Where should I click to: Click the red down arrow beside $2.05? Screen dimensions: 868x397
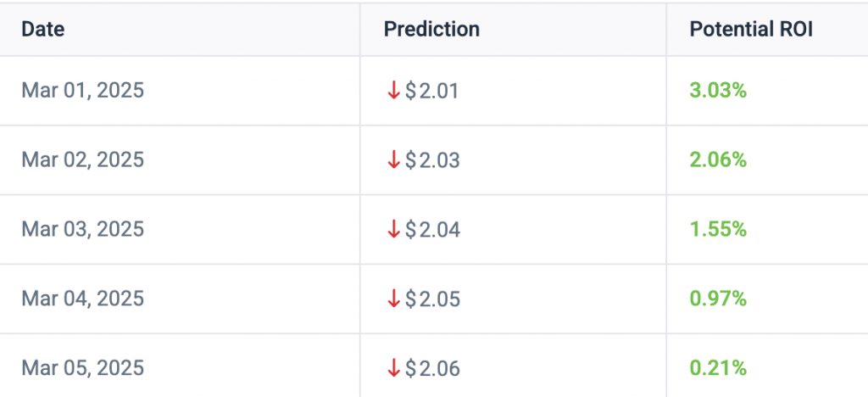(393, 299)
